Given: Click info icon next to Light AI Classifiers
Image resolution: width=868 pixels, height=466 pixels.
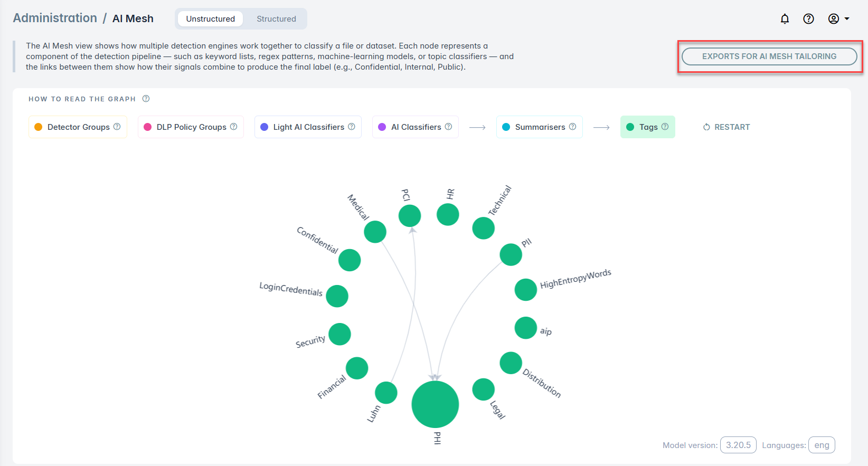Looking at the screenshot, I should pyautogui.click(x=352, y=127).
